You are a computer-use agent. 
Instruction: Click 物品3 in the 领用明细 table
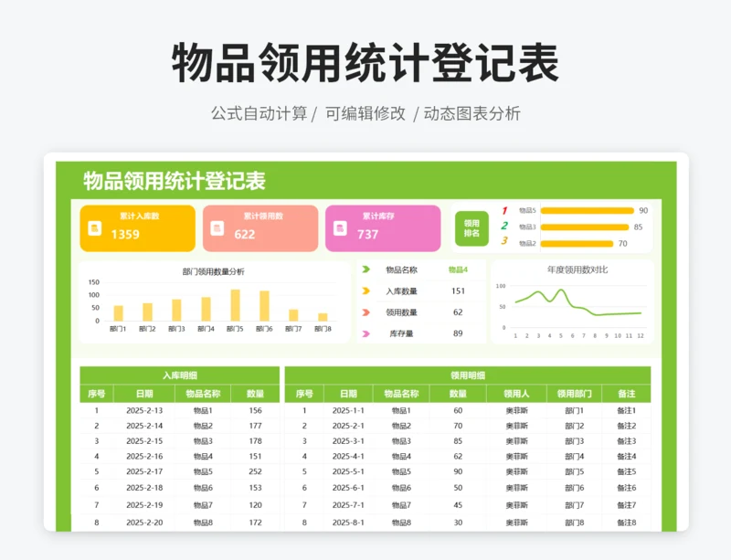(401, 441)
